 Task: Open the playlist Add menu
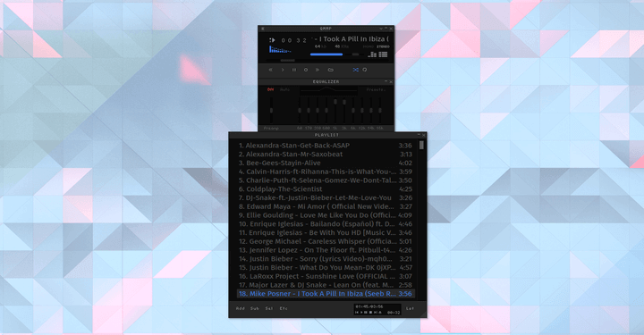241,308
